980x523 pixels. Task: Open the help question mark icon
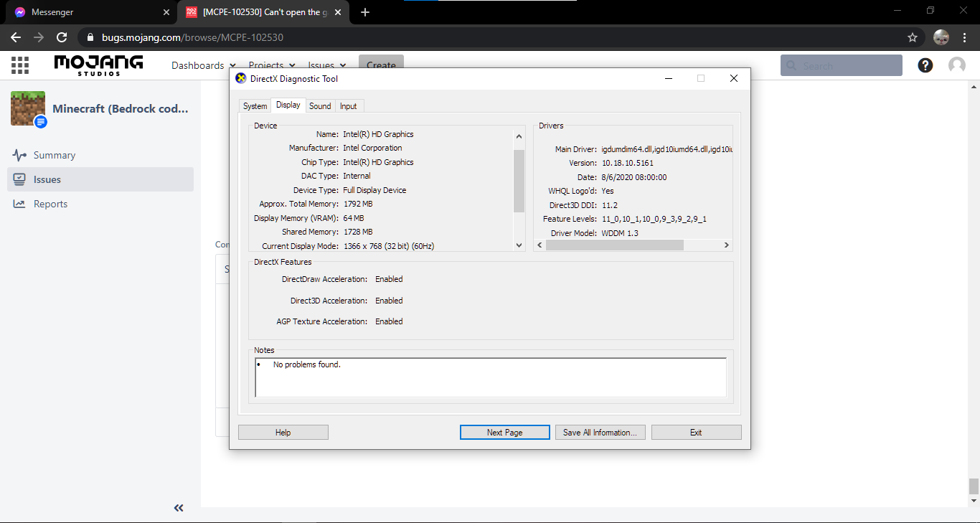[925, 65]
